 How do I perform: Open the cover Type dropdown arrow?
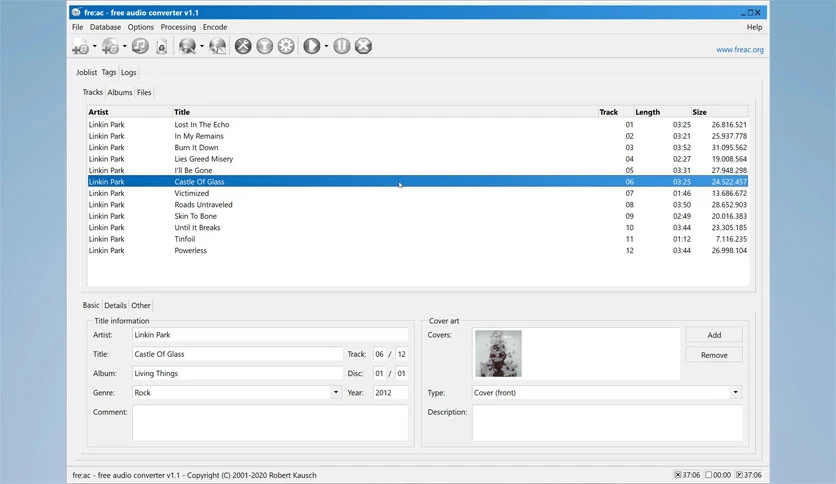point(735,392)
